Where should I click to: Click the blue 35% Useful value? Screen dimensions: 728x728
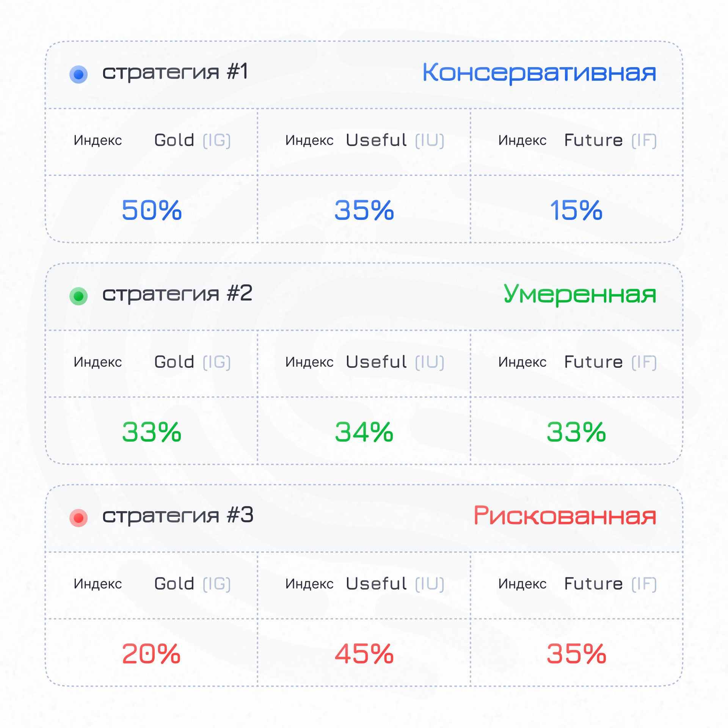[364, 210]
